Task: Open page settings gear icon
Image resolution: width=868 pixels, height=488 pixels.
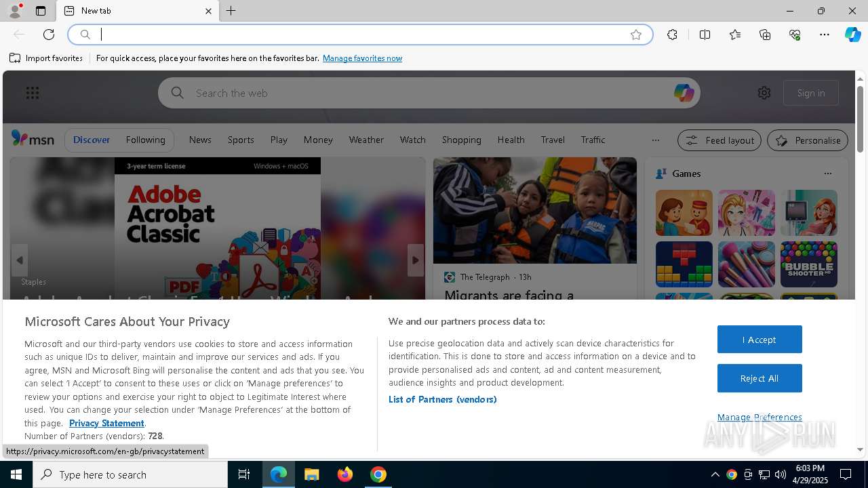Action: 764,93
